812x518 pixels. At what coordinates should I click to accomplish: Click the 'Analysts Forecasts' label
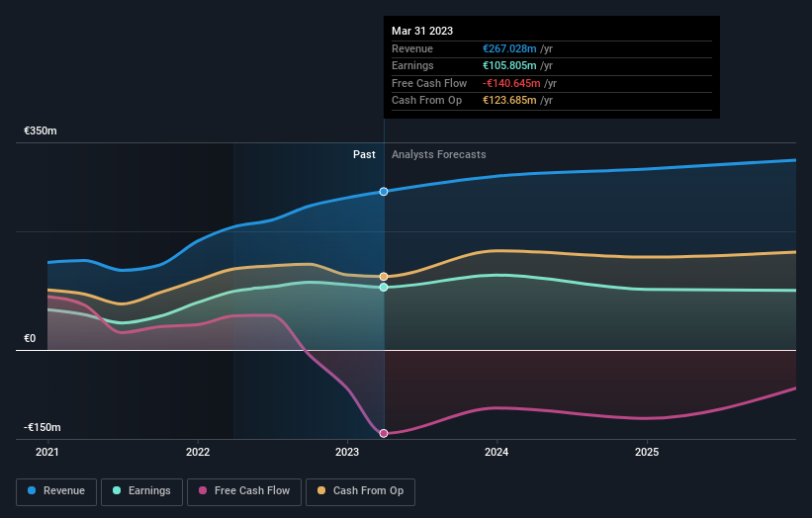tap(438, 155)
